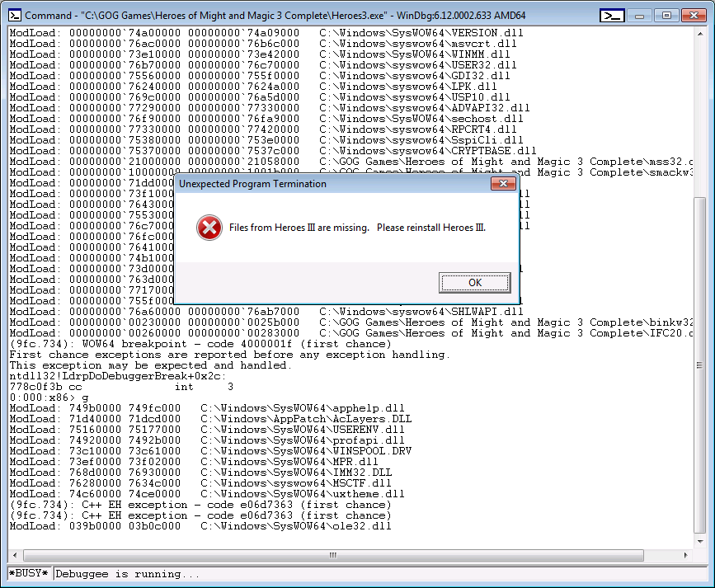Click the Unexpected Program Termination dialog title
Viewport: 715px width, 588px height.
[252, 184]
